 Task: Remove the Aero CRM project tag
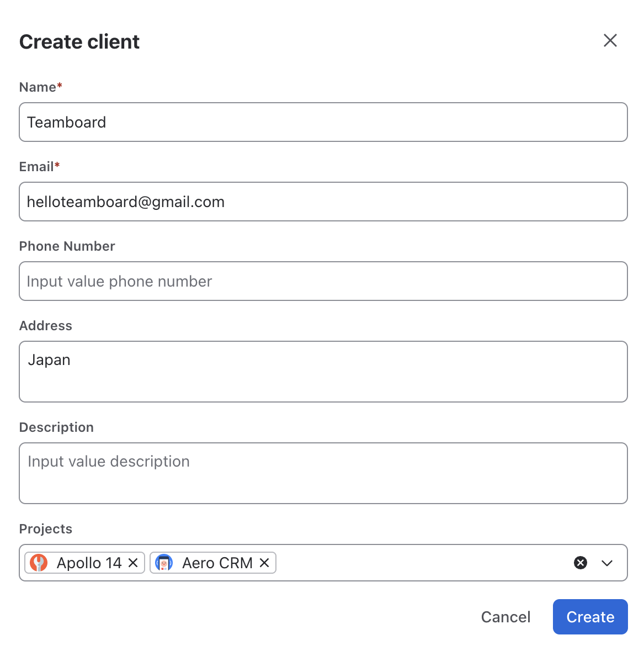click(264, 563)
